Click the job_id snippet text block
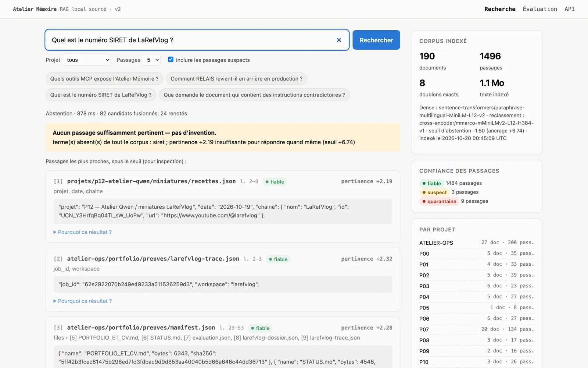This screenshot has height=368, width=588. (223, 284)
